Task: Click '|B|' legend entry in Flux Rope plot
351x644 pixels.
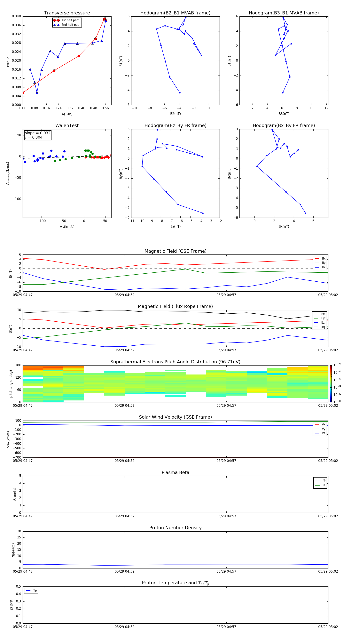Action: click(320, 327)
